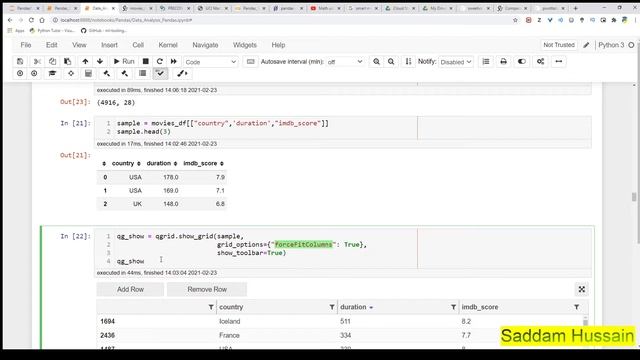The height and width of the screenshot is (360, 640).
Task: Restart and run all with fast-forward icon
Action: [174, 61]
